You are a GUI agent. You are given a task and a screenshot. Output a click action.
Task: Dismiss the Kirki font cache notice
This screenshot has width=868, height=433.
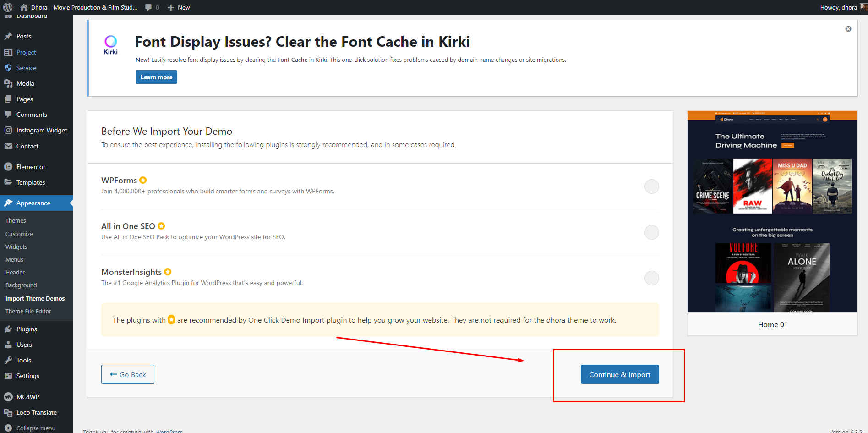click(848, 29)
